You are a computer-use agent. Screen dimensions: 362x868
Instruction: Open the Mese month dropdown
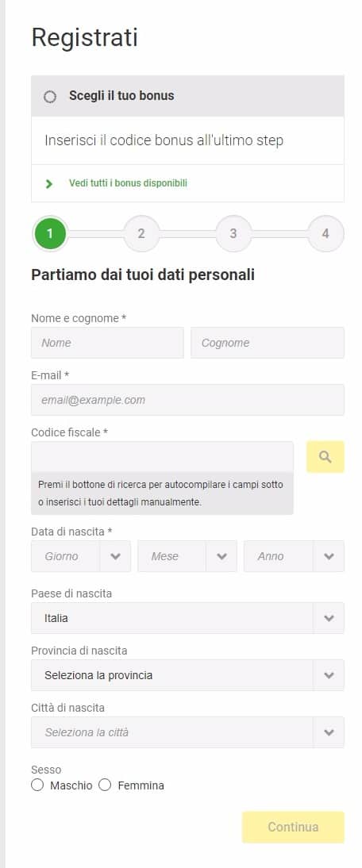tap(187, 556)
